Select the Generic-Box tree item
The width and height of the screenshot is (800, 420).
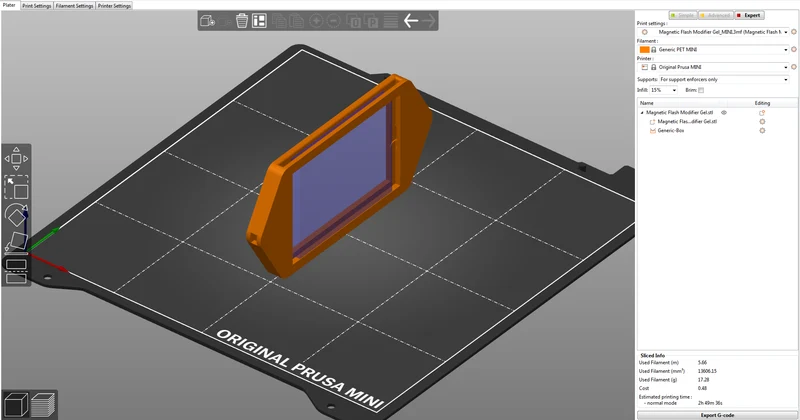pyautogui.click(x=670, y=131)
